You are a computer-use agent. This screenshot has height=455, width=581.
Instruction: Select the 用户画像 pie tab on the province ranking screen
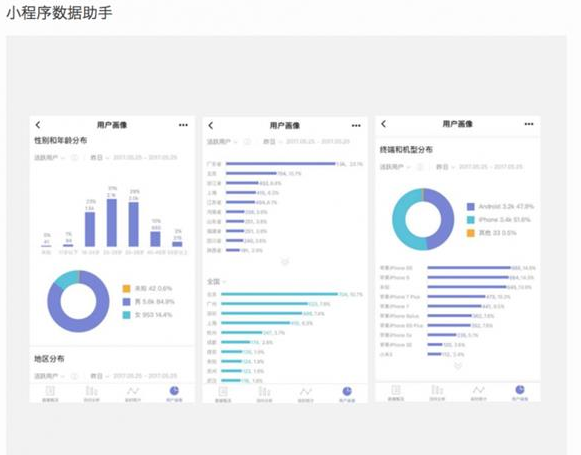[347, 394]
